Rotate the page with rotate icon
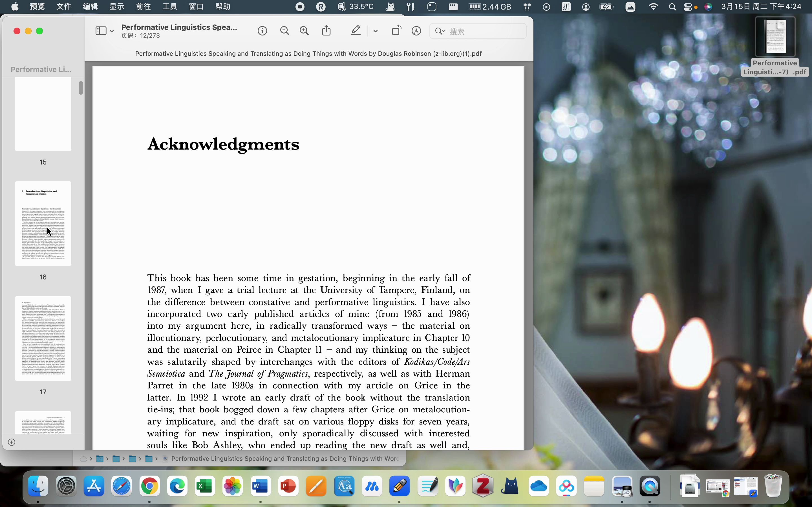The height and width of the screenshot is (507, 812). (x=396, y=30)
